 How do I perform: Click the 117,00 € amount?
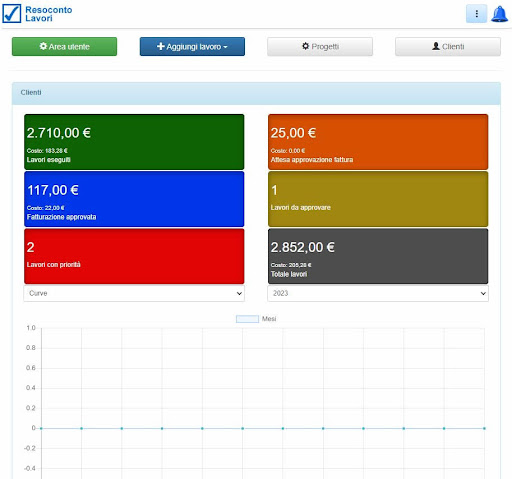tap(53, 190)
